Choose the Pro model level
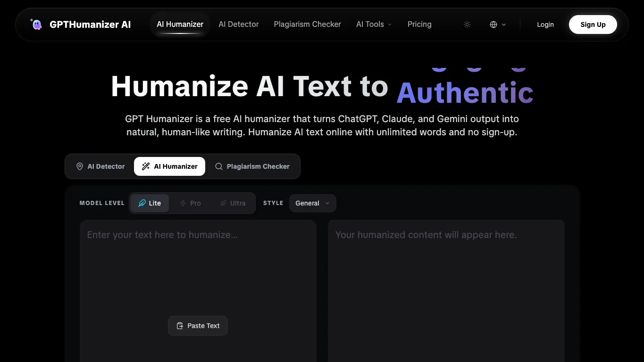The image size is (644, 362). coord(191,203)
